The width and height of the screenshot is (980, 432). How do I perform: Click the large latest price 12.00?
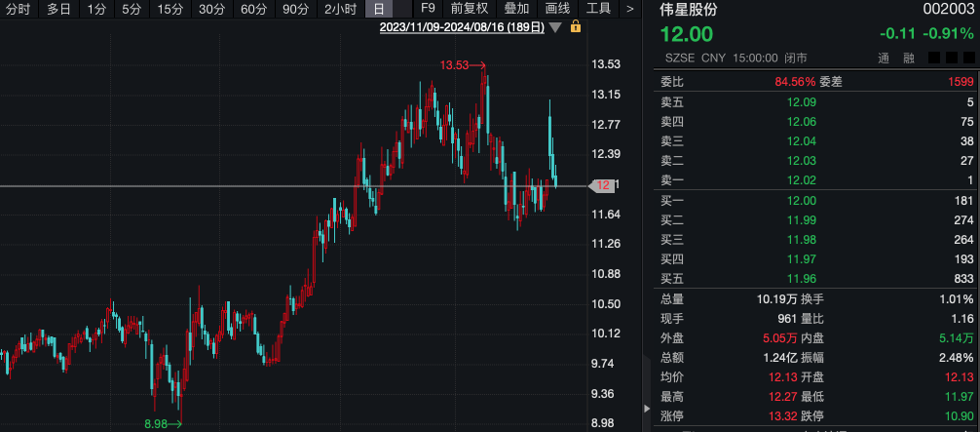(x=687, y=34)
